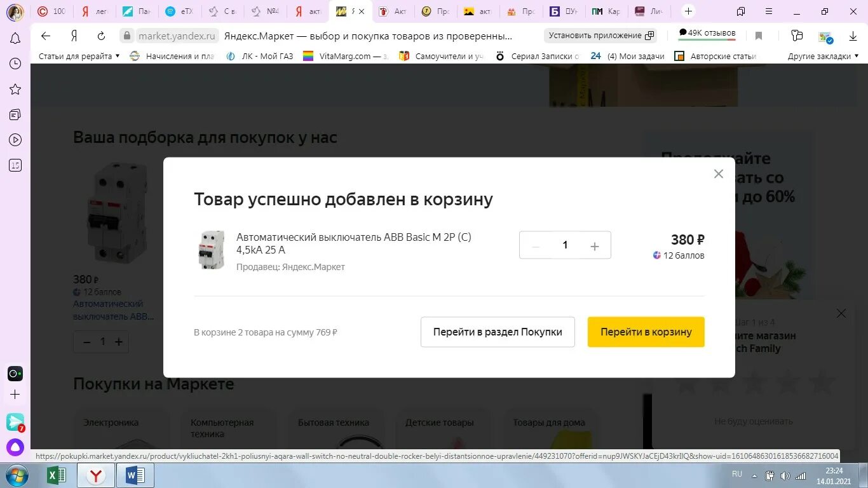Viewport: 868px width, 488px height.
Task: Expand 'Статьи для рерайта' bookmarks folder
Action: click(x=79, y=56)
